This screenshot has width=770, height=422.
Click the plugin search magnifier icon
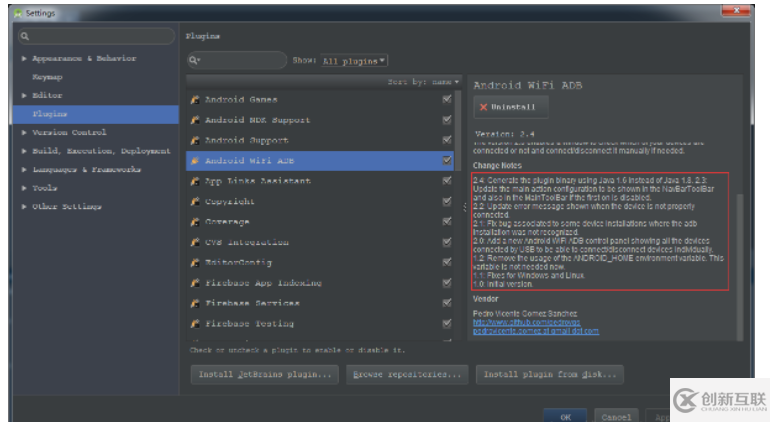194,60
